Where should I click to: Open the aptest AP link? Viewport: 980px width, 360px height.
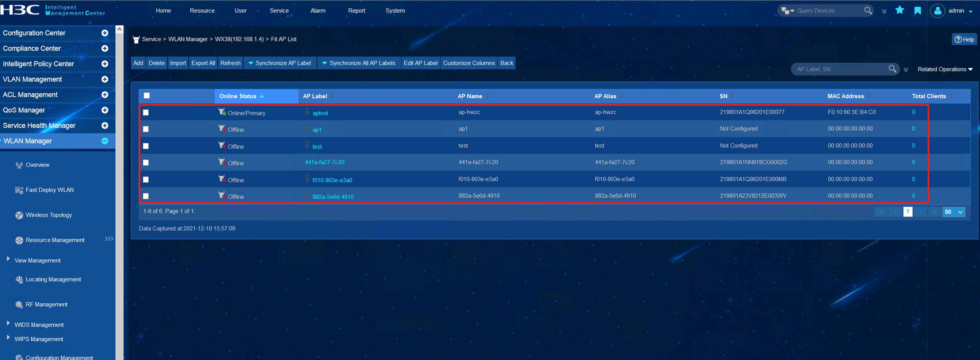320,113
